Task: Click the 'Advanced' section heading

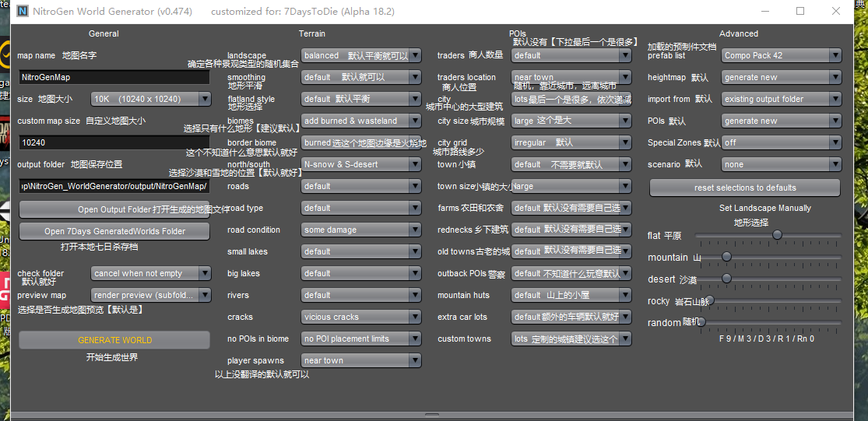Action: (739, 33)
